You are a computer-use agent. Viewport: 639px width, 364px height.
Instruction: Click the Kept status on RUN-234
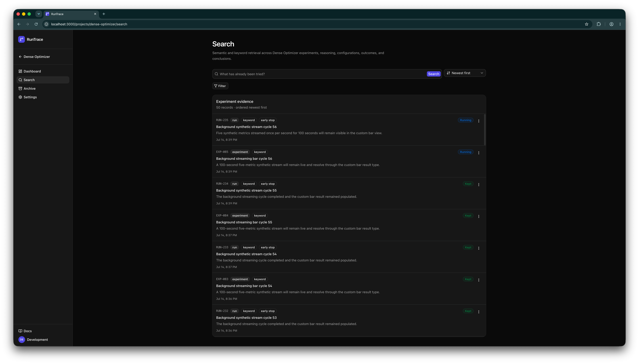(468, 184)
